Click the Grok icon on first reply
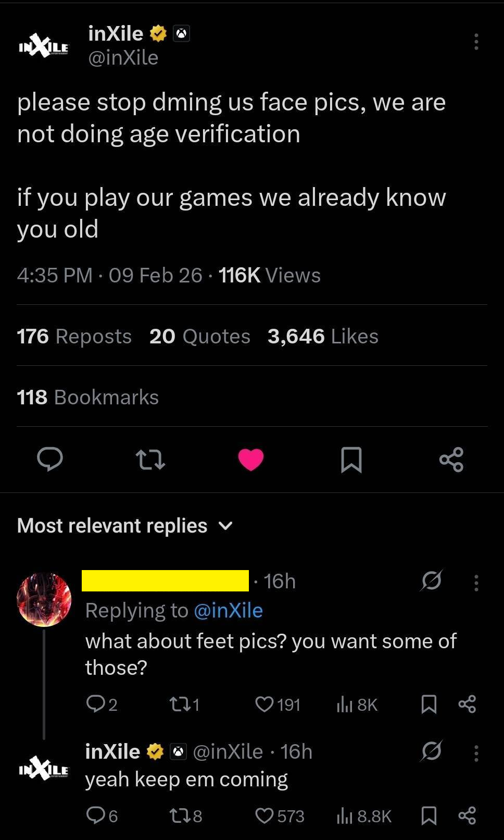The height and width of the screenshot is (840, 504). coord(431,580)
